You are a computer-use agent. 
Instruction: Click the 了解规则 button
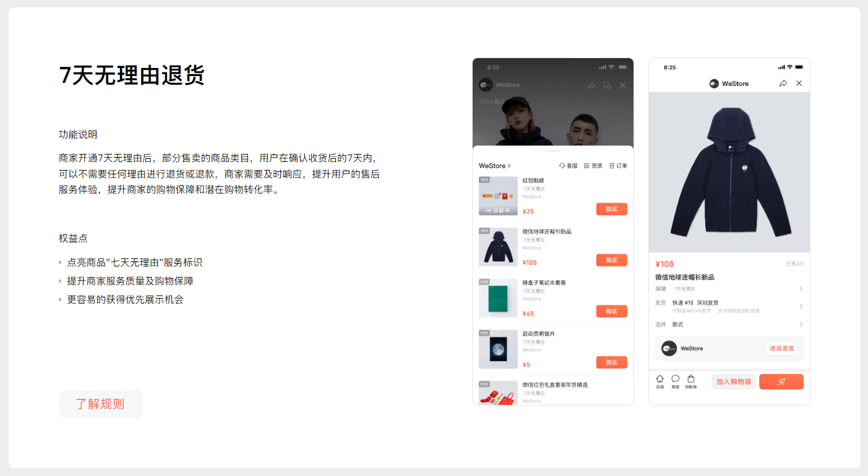pos(100,404)
